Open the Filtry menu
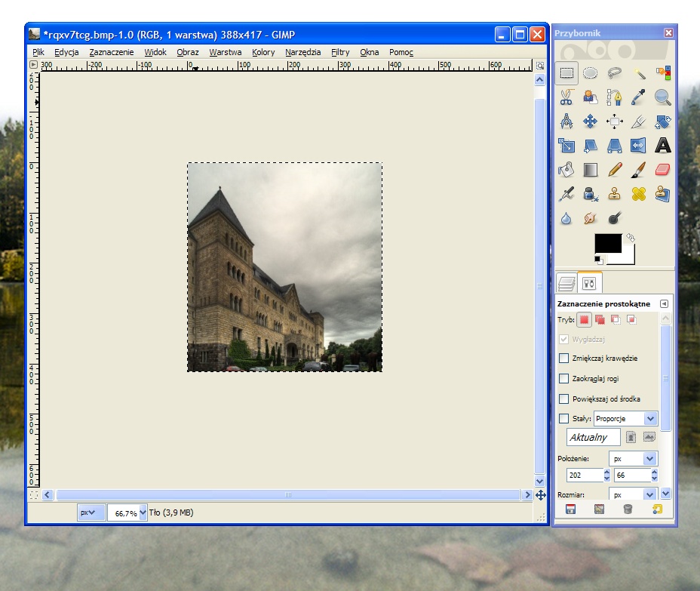Viewport: 700px width, 591px height. (340, 52)
